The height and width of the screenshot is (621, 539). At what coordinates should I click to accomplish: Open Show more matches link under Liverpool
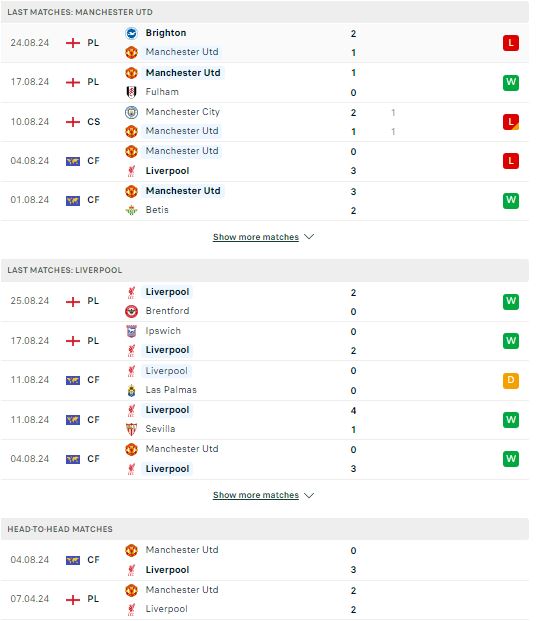coord(256,495)
